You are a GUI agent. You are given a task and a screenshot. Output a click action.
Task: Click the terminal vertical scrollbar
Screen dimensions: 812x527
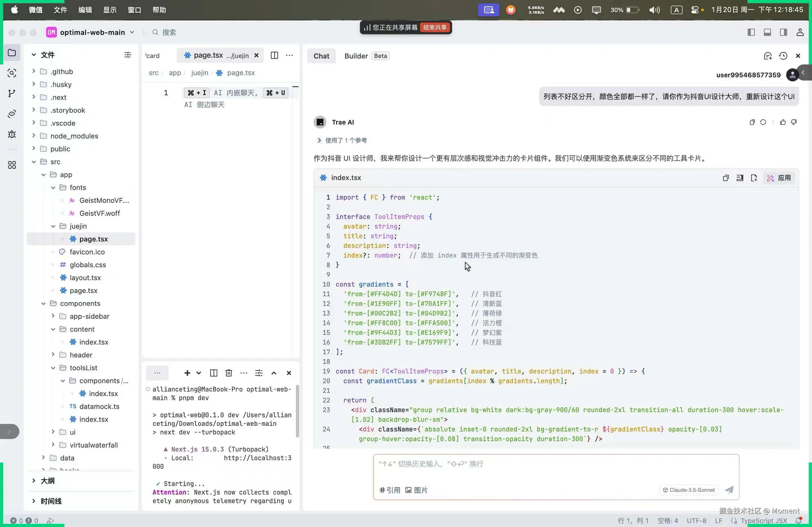[x=297, y=411]
